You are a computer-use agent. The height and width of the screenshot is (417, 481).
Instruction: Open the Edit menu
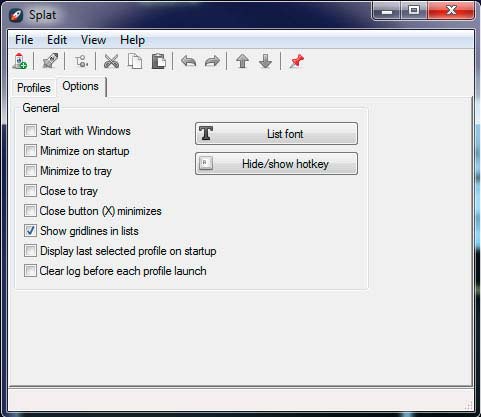click(x=57, y=40)
